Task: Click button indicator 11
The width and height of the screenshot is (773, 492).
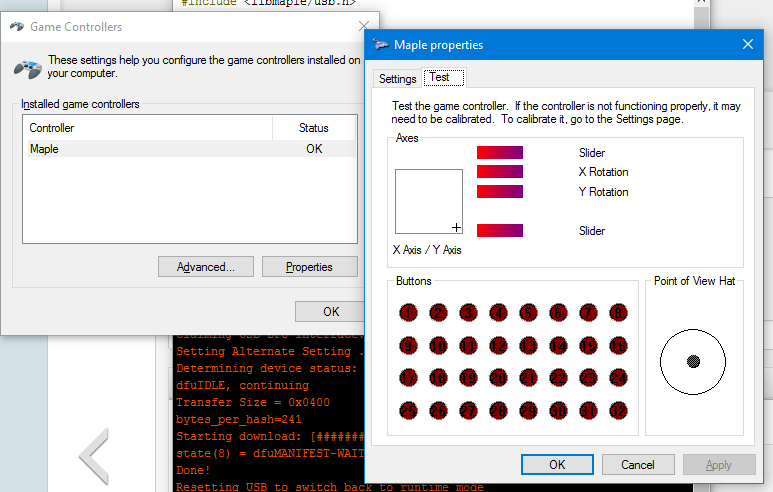Action: (x=468, y=346)
